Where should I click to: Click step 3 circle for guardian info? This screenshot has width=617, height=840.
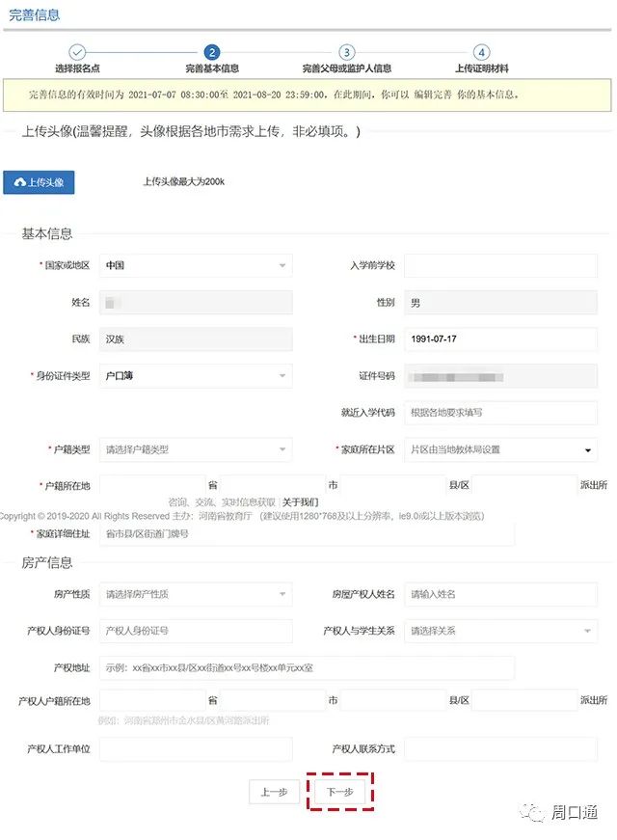point(347,52)
